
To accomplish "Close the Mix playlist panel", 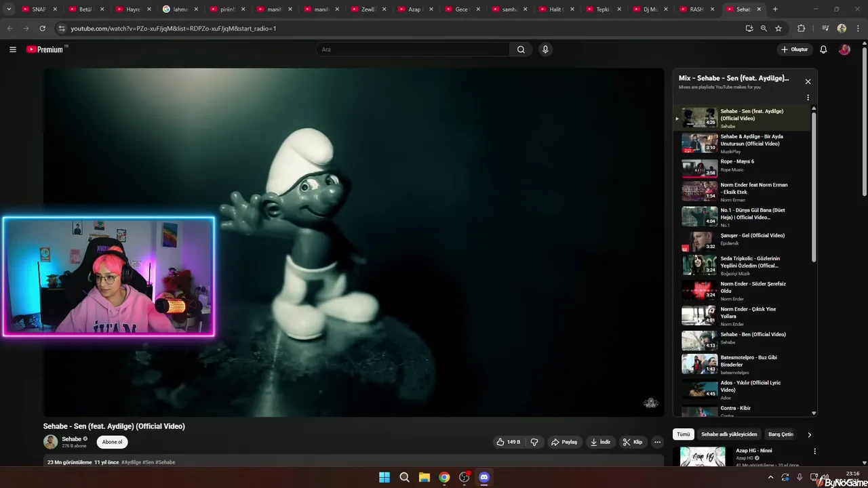I will click(x=808, y=81).
